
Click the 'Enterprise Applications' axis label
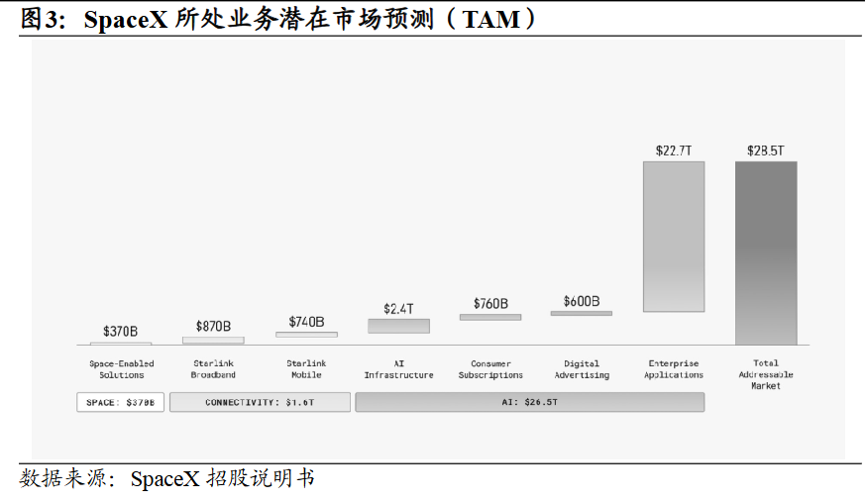tap(674, 369)
